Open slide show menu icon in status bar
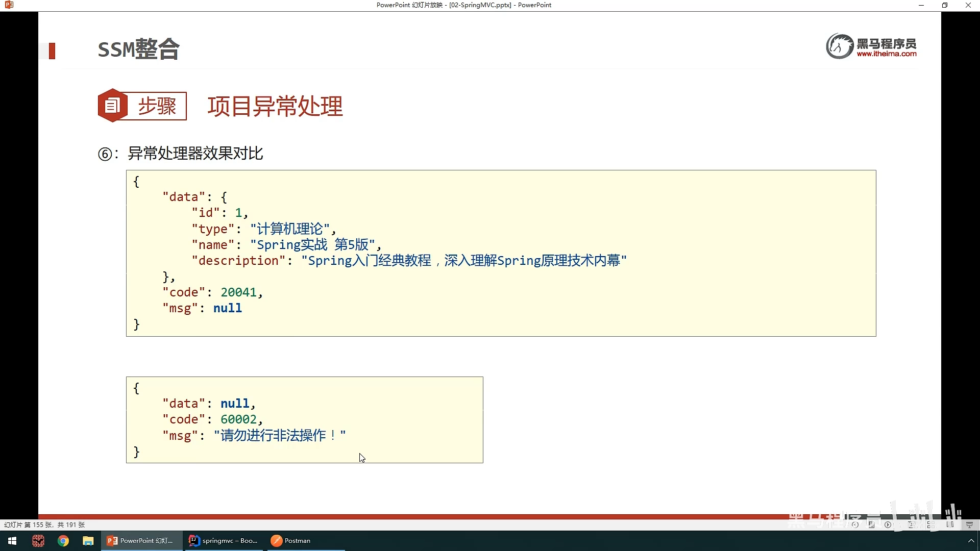The height and width of the screenshot is (551, 980). [x=871, y=524]
